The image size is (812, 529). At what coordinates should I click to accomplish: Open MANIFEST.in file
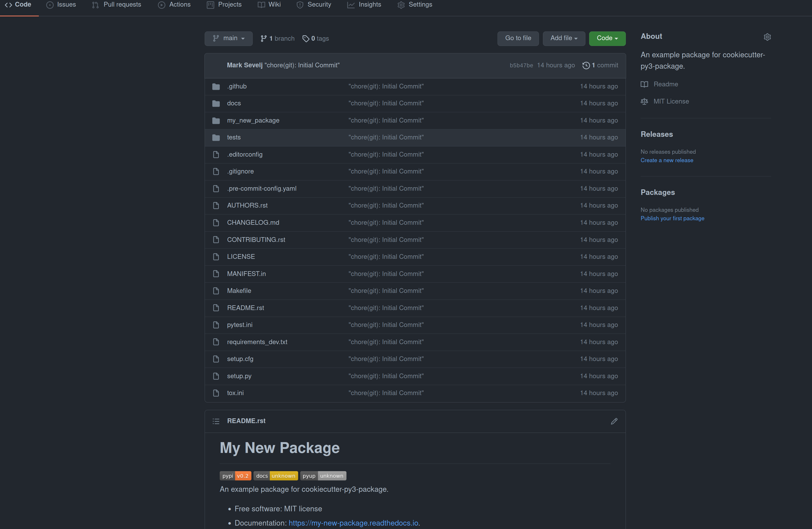(x=246, y=274)
